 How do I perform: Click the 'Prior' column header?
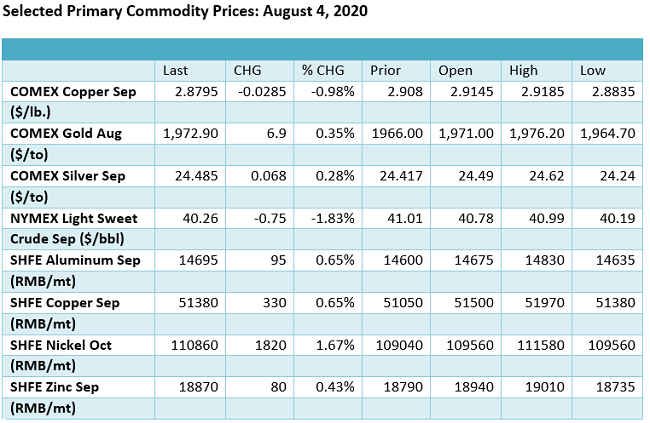[x=385, y=70]
